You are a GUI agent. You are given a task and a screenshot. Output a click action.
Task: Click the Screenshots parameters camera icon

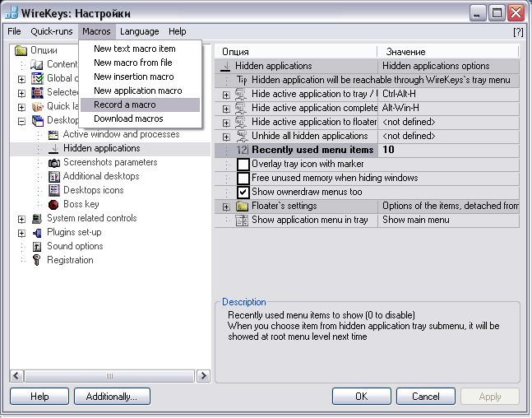53,163
